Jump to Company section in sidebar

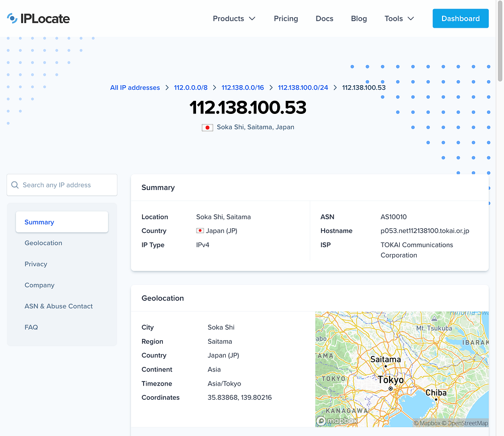(x=39, y=285)
